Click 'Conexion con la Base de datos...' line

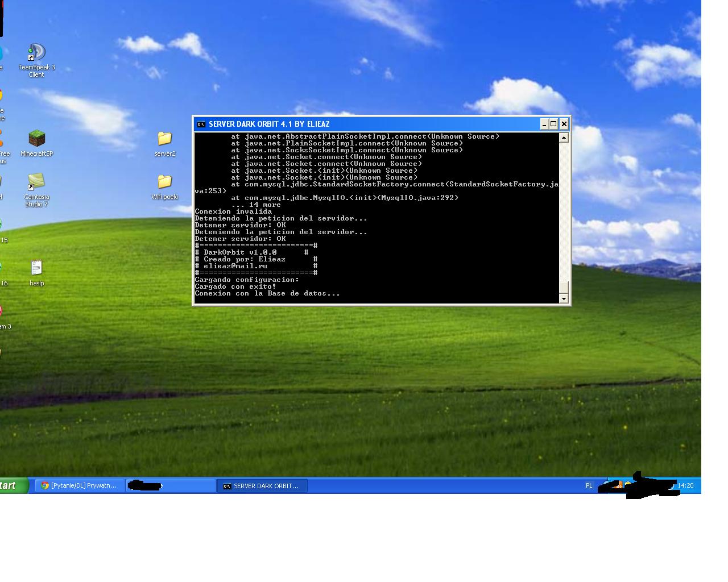click(267, 293)
